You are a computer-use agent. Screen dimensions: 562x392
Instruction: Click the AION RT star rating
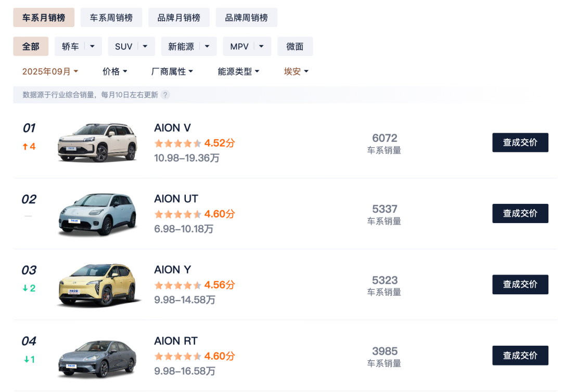(177, 356)
